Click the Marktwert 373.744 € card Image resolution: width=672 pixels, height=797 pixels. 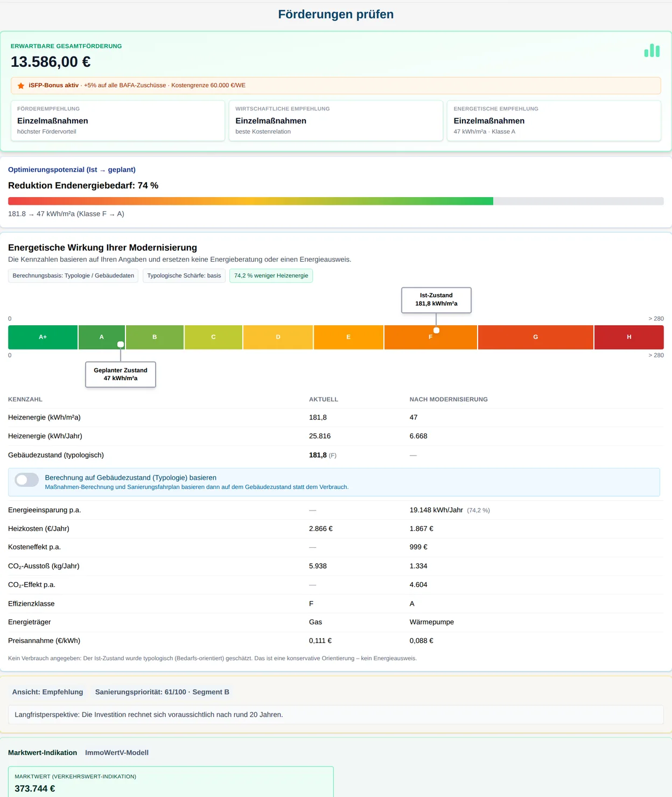(171, 782)
